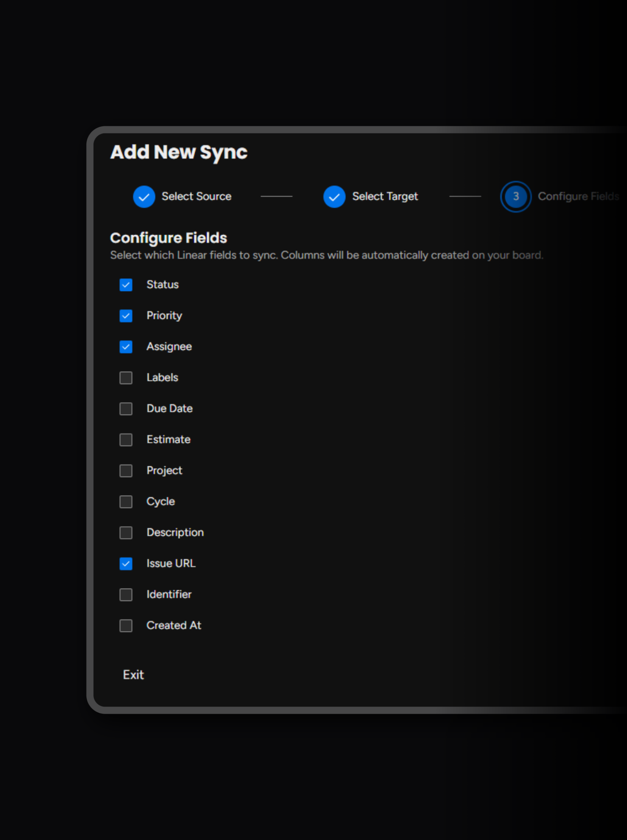
Task: Click the Estimate label text
Action: 169,440
